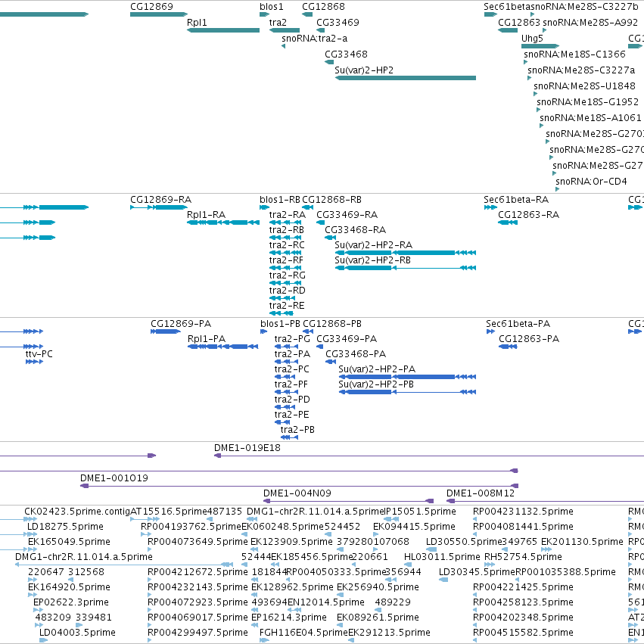Select the blos1-RB transcript
The width and height of the screenshot is (644, 644).
pyautogui.click(x=264, y=207)
